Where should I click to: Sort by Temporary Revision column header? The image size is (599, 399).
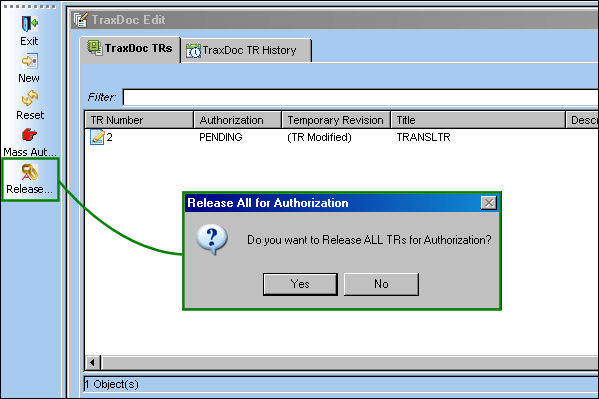tap(336, 120)
